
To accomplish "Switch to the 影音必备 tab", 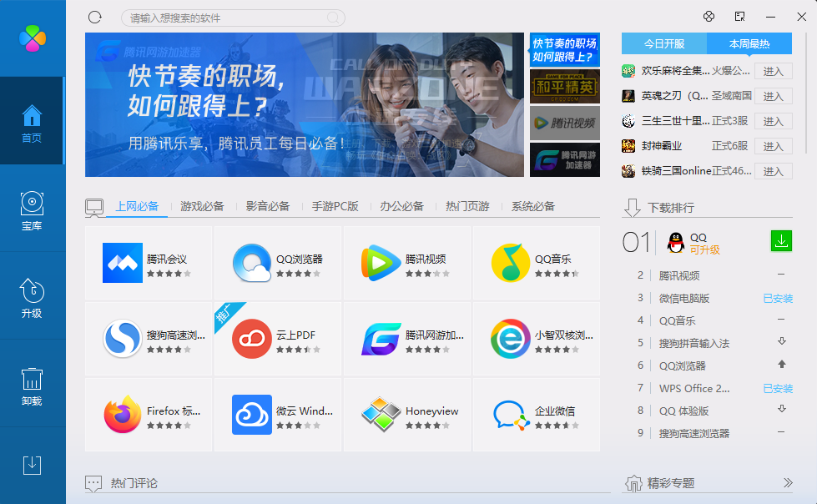I will point(268,206).
